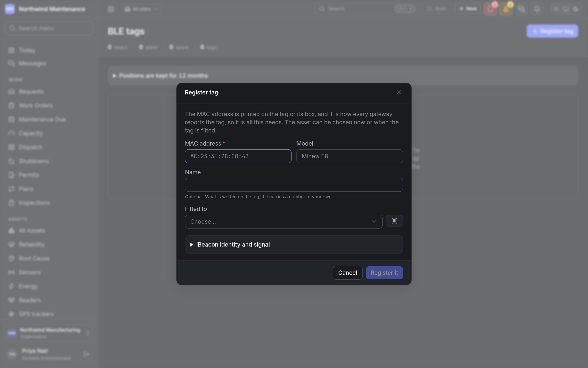Click the Search menu field in sidebar
This screenshot has width=588, height=368.
pos(49,28)
